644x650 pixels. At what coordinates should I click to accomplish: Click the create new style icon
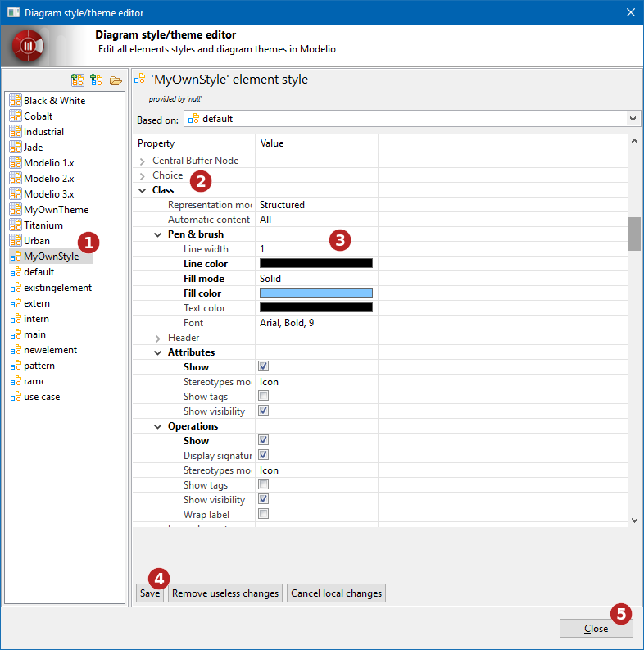click(97, 80)
